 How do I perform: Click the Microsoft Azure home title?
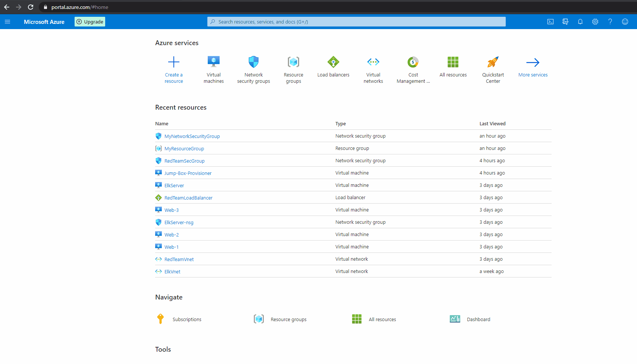pos(44,22)
